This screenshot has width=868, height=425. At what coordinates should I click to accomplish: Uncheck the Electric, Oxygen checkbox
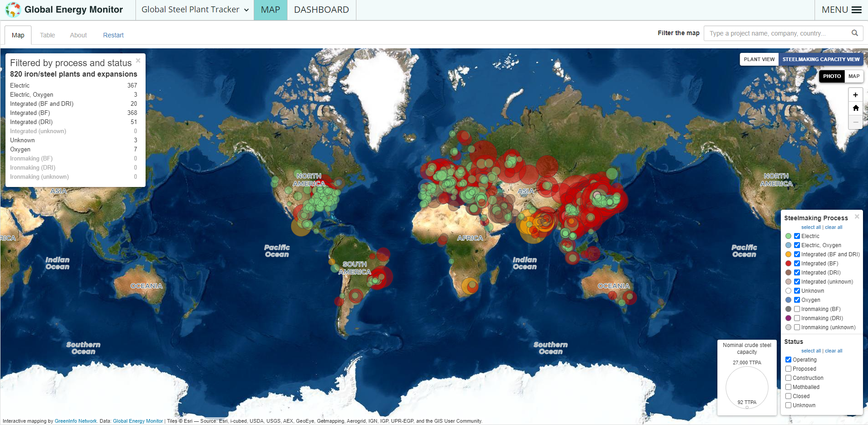pyautogui.click(x=797, y=245)
